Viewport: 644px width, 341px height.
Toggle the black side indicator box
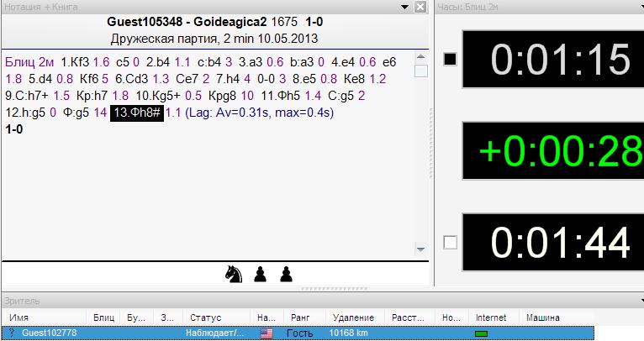click(450, 59)
